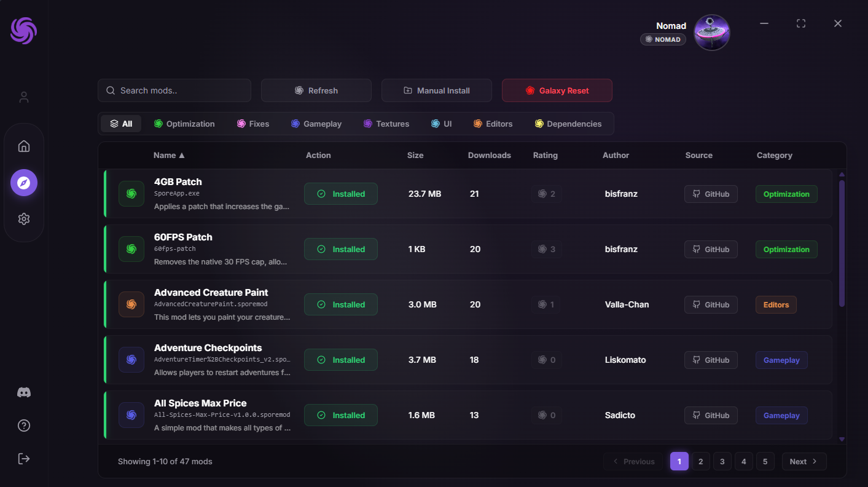Sort by the Rating column header
This screenshot has height=487, width=868.
pyautogui.click(x=545, y=156)
